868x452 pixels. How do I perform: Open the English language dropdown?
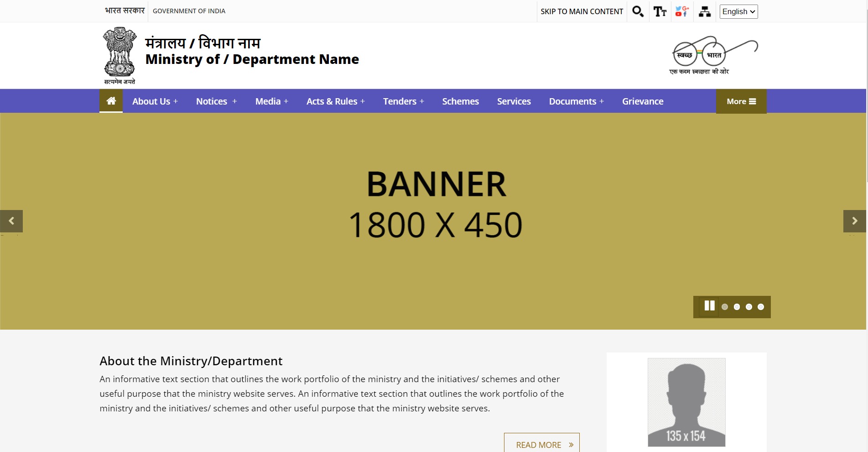pos(738,11)
